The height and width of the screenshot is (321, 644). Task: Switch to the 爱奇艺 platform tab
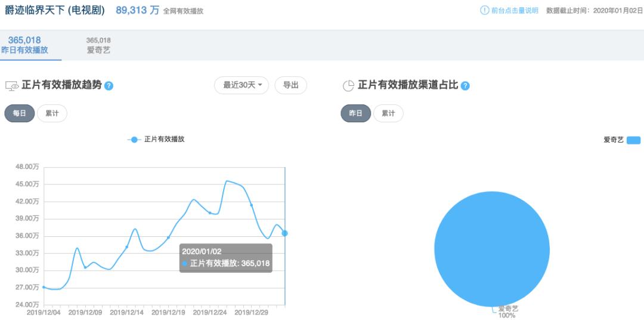pos(98,45)
